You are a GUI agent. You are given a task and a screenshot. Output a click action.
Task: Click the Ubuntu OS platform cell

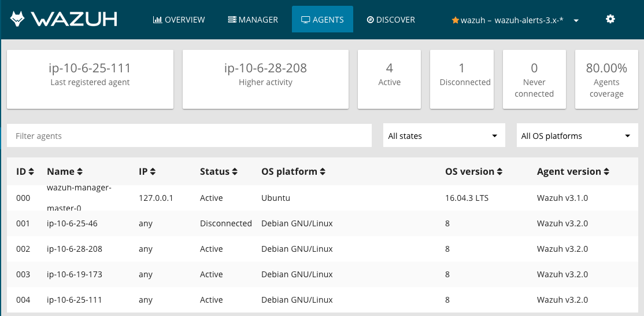click(276, 198)
